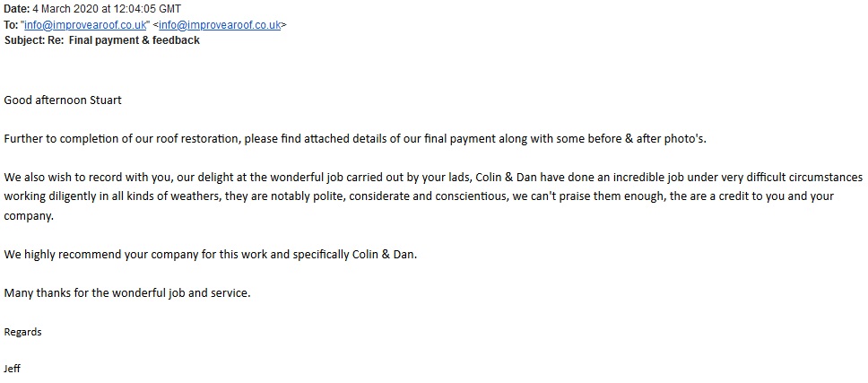Image resolution: width=868 pixels, height=383 pixels.
Task: Click the word "company." ending the second paragraph
Action: pyautogui.click(x=28, y=216)
